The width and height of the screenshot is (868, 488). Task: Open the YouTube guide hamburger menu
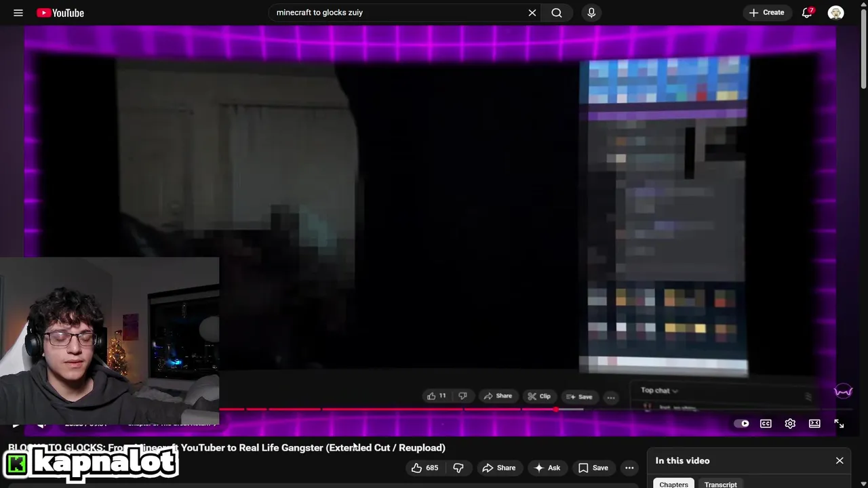coord(18,13)
